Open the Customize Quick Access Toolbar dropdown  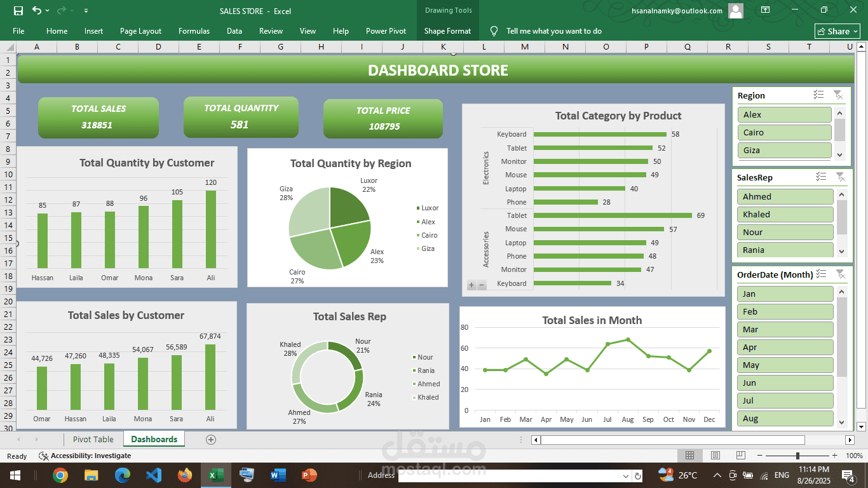pyautogui.click(x=86, y=11)
